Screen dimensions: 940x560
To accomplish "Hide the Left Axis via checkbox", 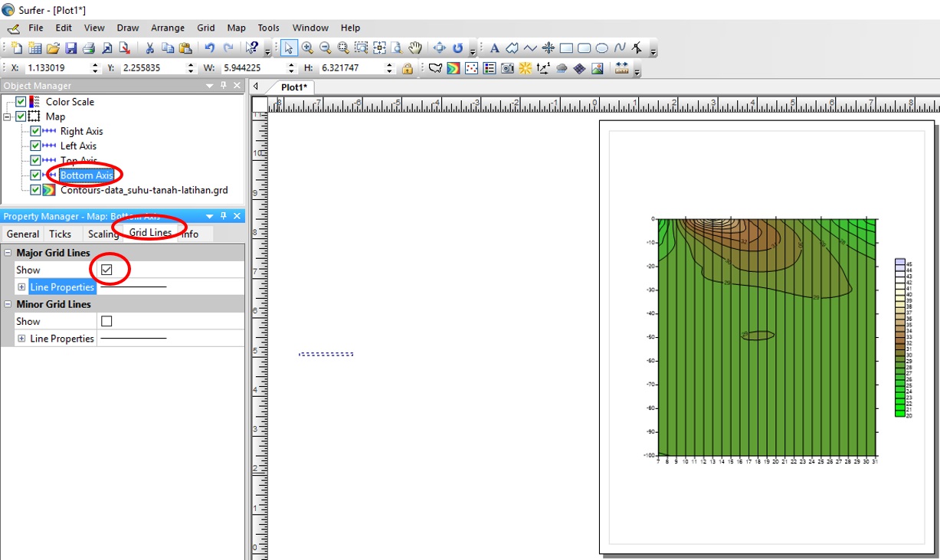I will (35, 146).
